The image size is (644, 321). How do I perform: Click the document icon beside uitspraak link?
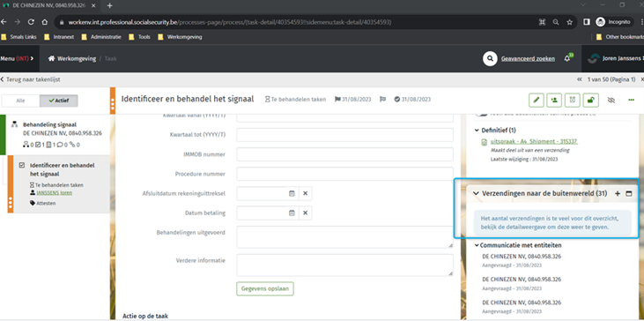485,142
